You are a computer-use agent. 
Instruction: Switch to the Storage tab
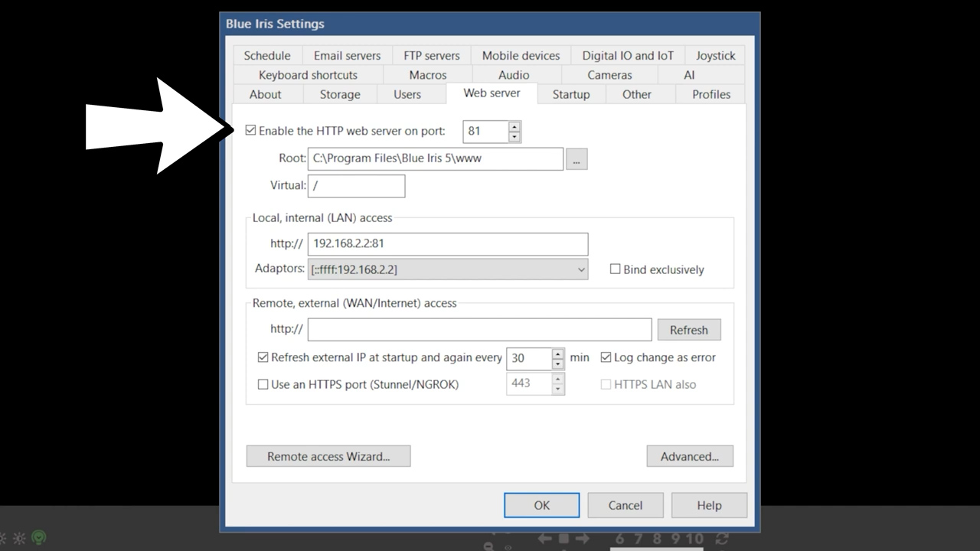pos(340,94)
